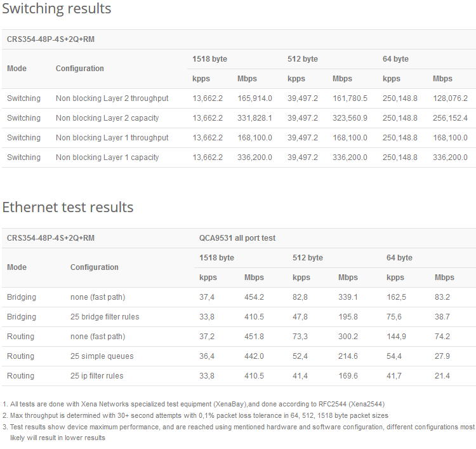Image resolution: width=476 pixels, height=449 pixels.
Task: Click the Ethernet test results heading
Action: (x=68, y=207)
